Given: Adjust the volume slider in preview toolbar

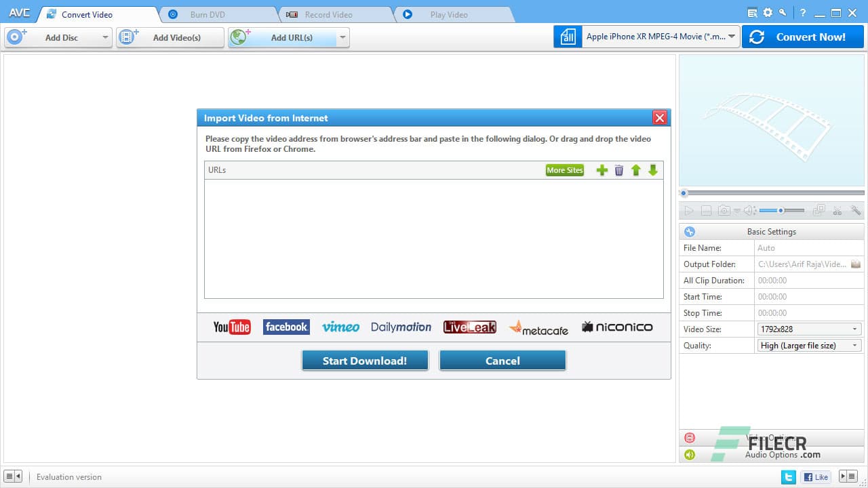Looking at the screenshot, I should pos(782,210).
